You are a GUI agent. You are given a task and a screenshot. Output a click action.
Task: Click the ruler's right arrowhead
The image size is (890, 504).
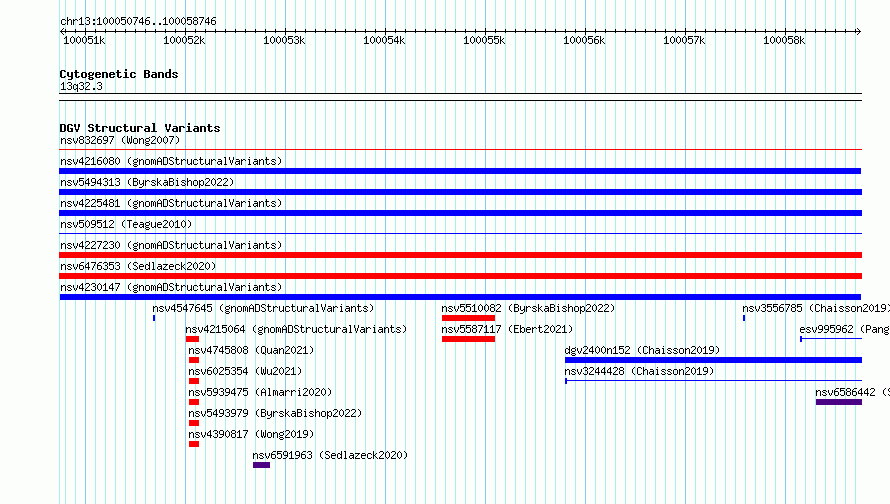tap(859, 31)
